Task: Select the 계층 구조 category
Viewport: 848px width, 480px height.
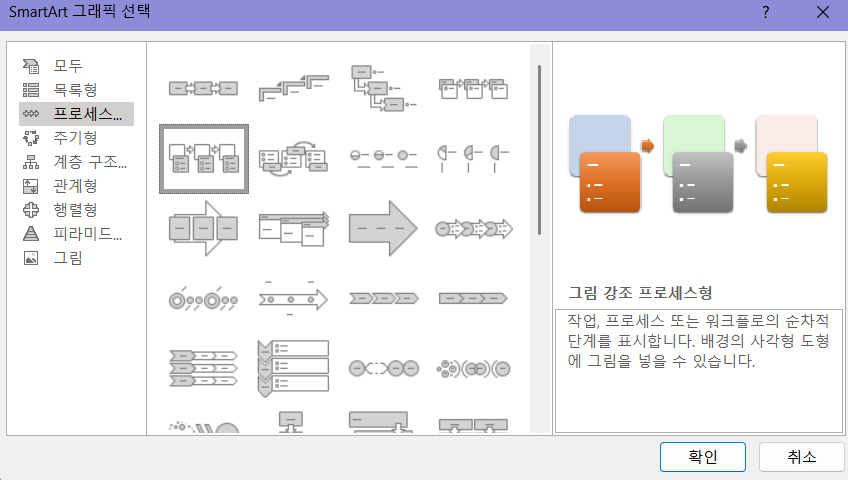Action: pos(76,162)
